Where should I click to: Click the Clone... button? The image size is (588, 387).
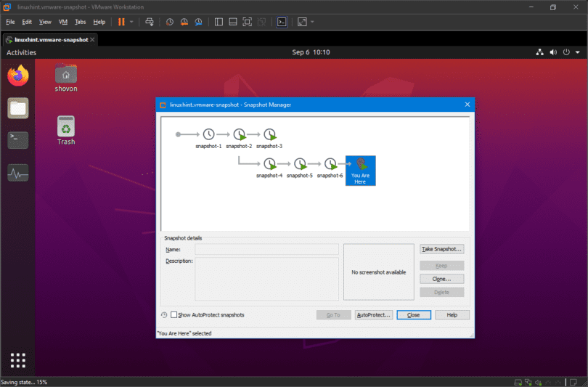[x=442, y=279]
